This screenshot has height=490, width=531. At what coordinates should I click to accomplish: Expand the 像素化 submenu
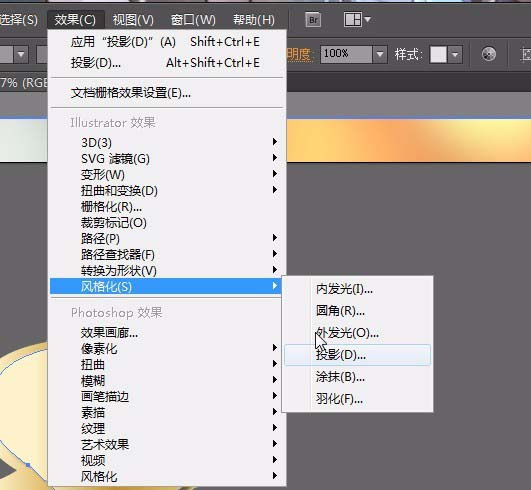point(166,348)
